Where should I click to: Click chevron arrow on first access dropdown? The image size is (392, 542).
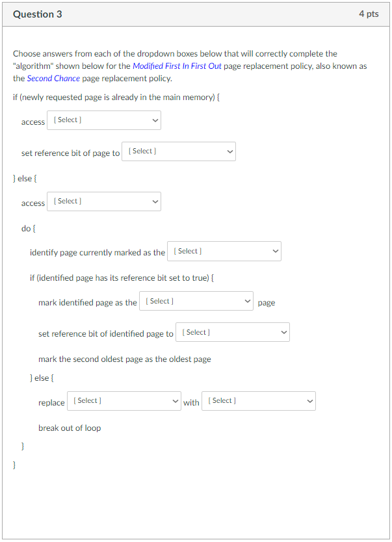pyautogui.click(x=155, y=120)
